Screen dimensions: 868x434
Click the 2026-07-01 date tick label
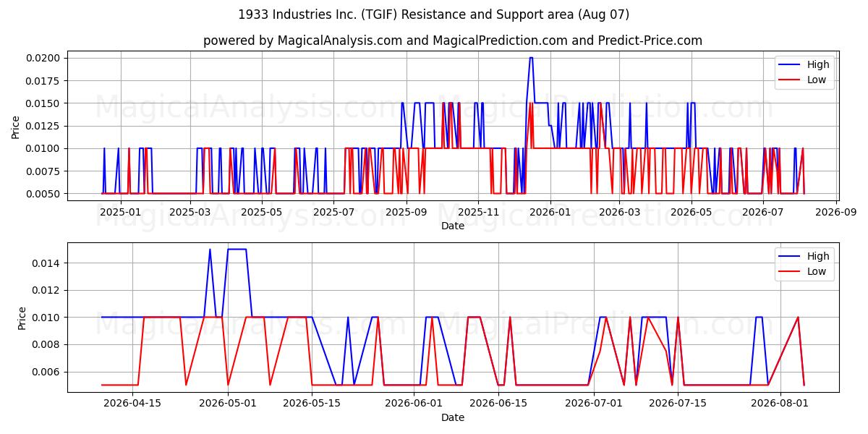point(594,404)
